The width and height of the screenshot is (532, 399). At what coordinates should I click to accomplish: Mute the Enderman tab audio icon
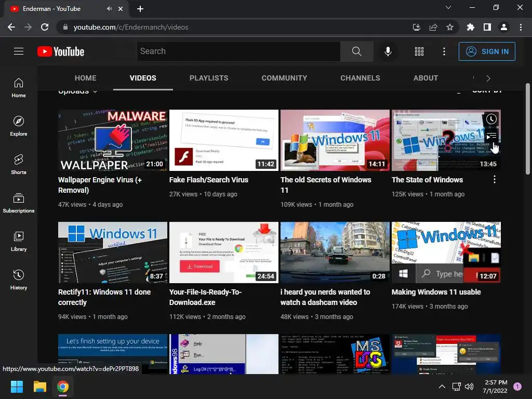pos(109,9)
